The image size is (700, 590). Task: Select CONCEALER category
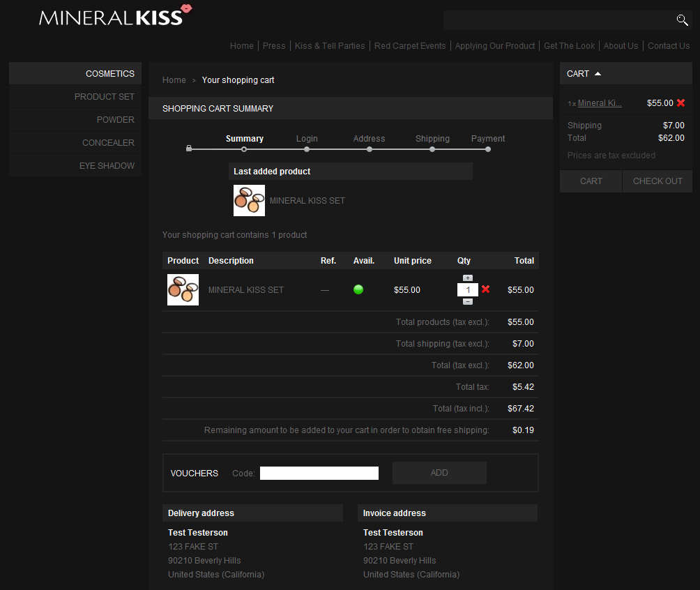click(x=75, y=142)
